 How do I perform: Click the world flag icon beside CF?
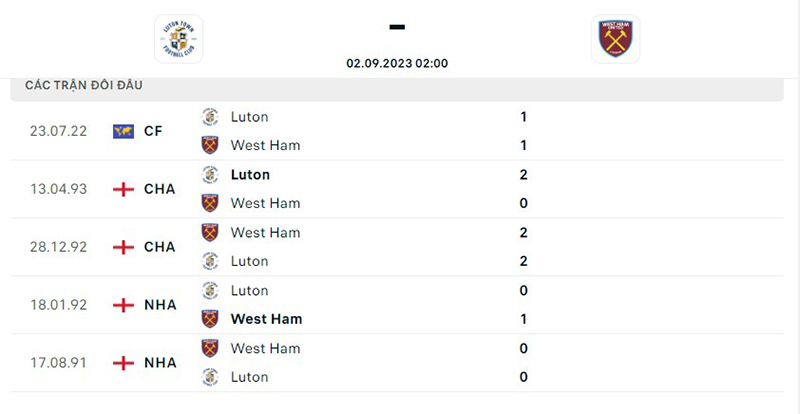pyautogui.click(x=123, y=131)
